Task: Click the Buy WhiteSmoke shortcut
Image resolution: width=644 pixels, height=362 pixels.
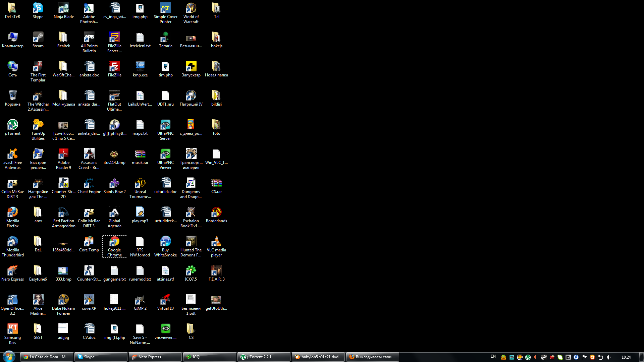Action: click(x=165, y=247)
